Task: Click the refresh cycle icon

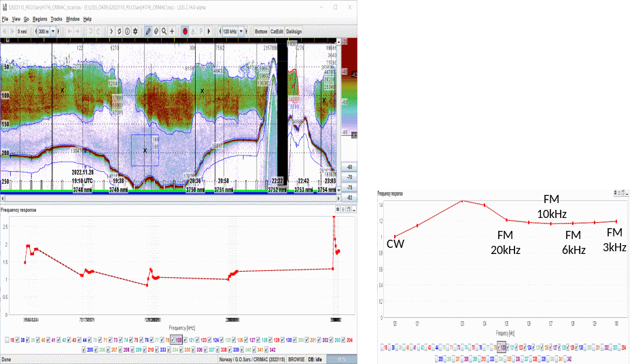Action: [x=120, y=31]
